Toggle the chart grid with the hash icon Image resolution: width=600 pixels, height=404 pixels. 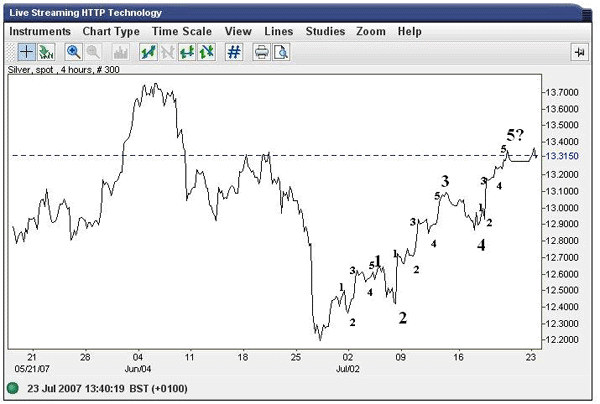pyautogui.click(x=233, y=52)
